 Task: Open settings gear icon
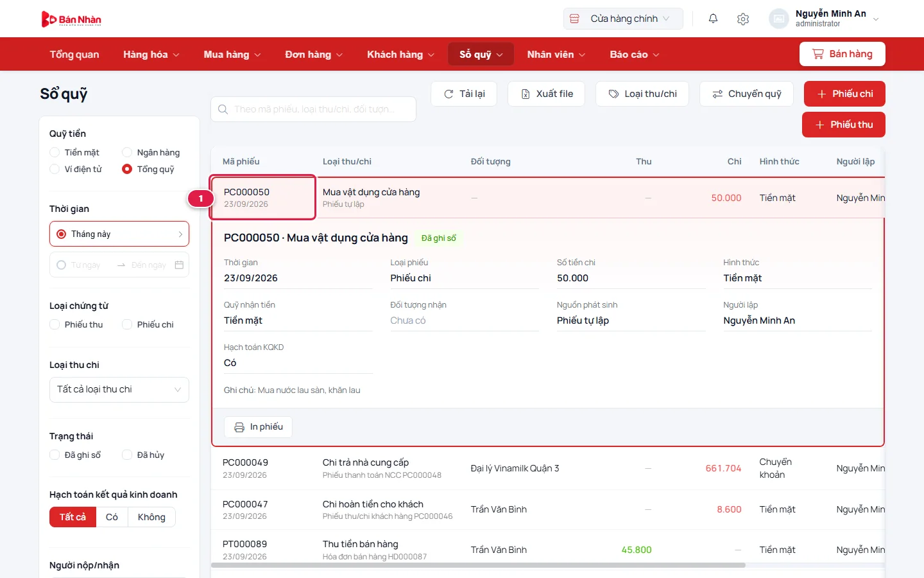point(743,19)
